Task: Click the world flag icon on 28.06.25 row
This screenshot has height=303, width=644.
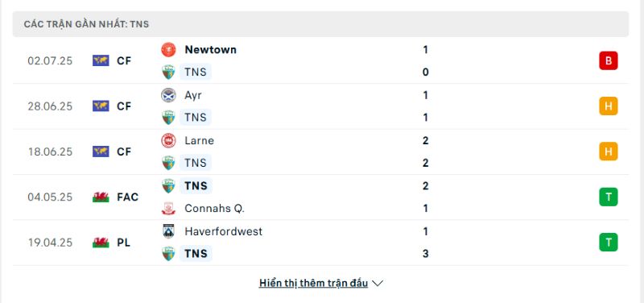Action: (101, 106)
